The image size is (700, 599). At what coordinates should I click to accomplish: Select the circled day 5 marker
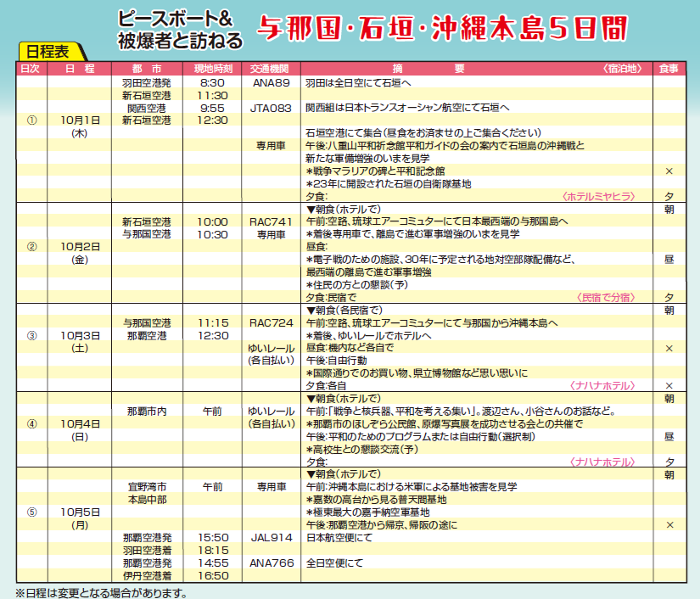click(x=31, y=512)
